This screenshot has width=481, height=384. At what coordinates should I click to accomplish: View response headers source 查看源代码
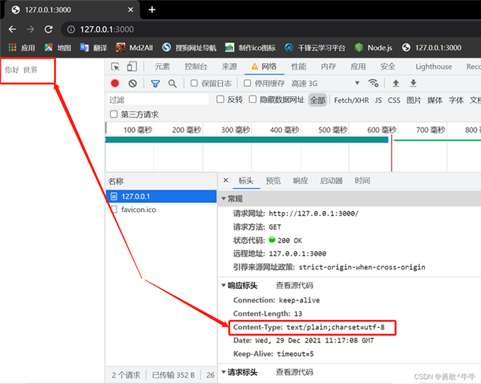[295, 286]
